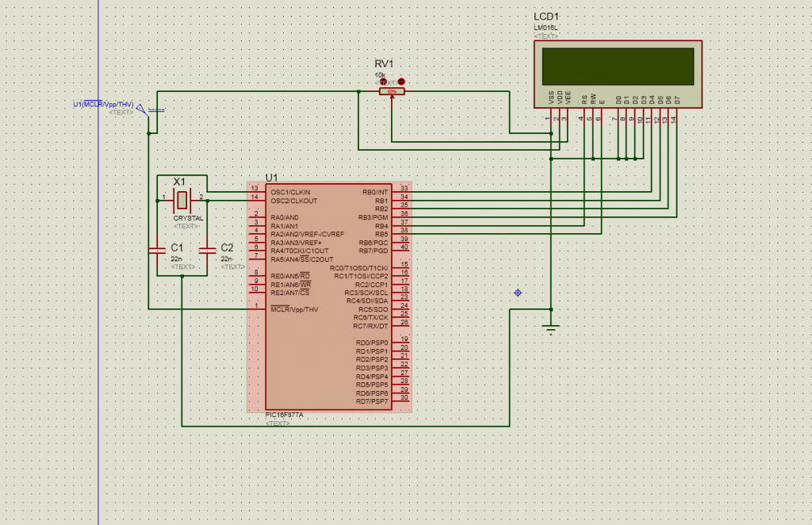Select the RV1 potentiometer body showing 50%
This screenshot has height=525, width=812.
point(392,92)
